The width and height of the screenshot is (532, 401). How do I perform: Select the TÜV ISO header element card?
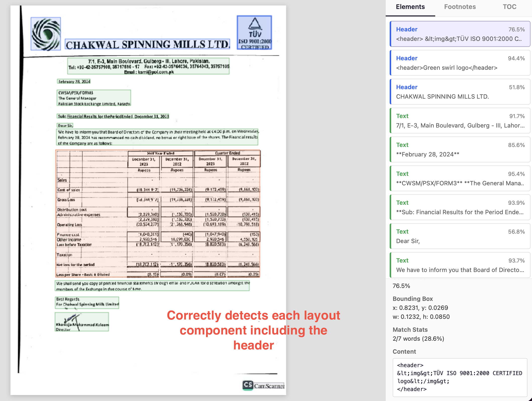point(460,34)
